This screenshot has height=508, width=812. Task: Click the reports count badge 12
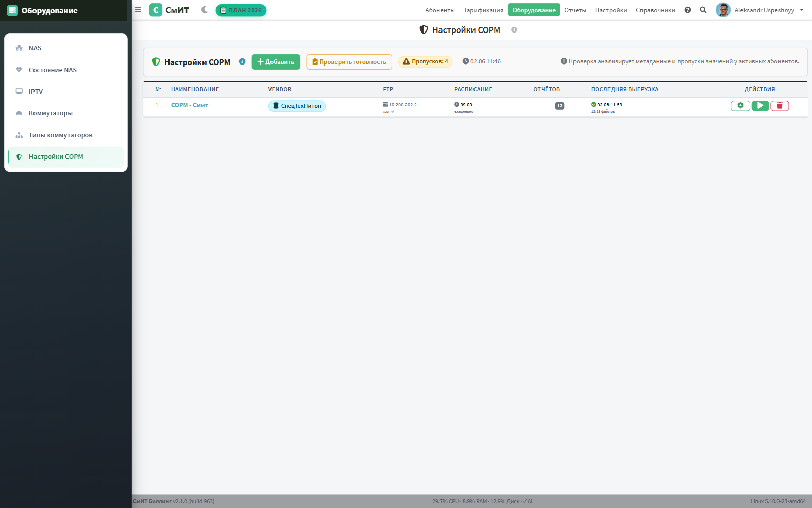(560, 106)
